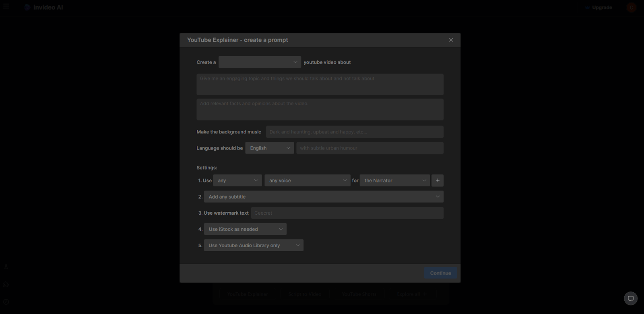Image resolution: width=644 pixels, height=314 pixels.
Task: Click the 'Make the background music' label
Action: pos(229,132)
